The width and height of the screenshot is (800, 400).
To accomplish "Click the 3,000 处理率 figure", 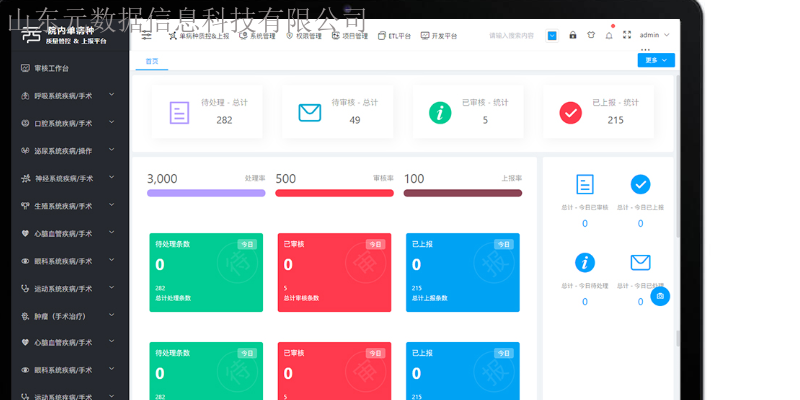I will (x=162, y=179).
